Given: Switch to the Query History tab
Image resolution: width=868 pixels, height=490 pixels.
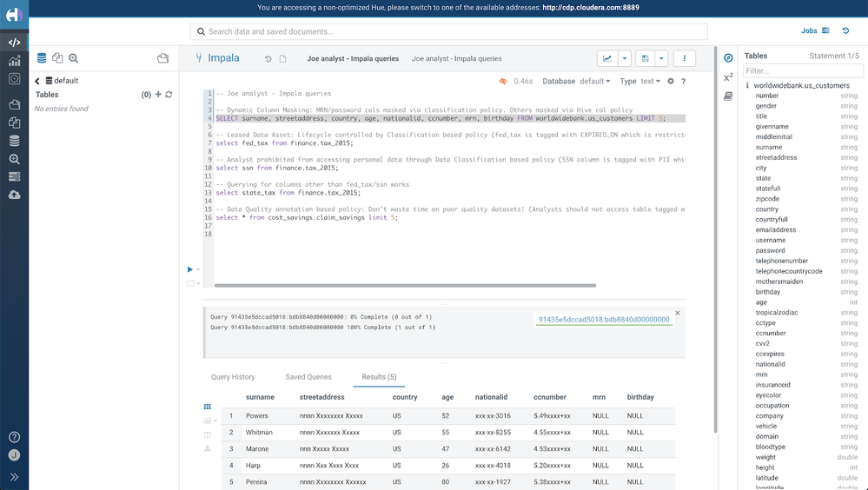Looking at the screenshot, I should point(233,377).
